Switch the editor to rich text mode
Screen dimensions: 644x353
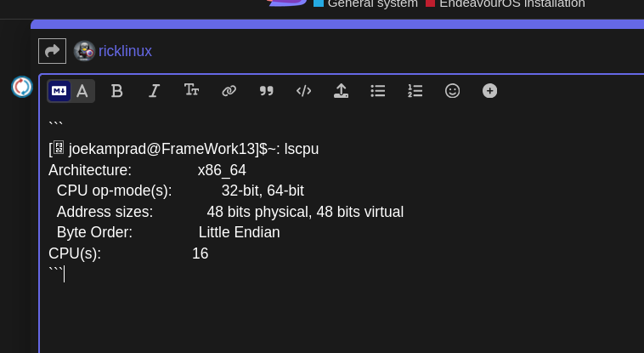82,91
